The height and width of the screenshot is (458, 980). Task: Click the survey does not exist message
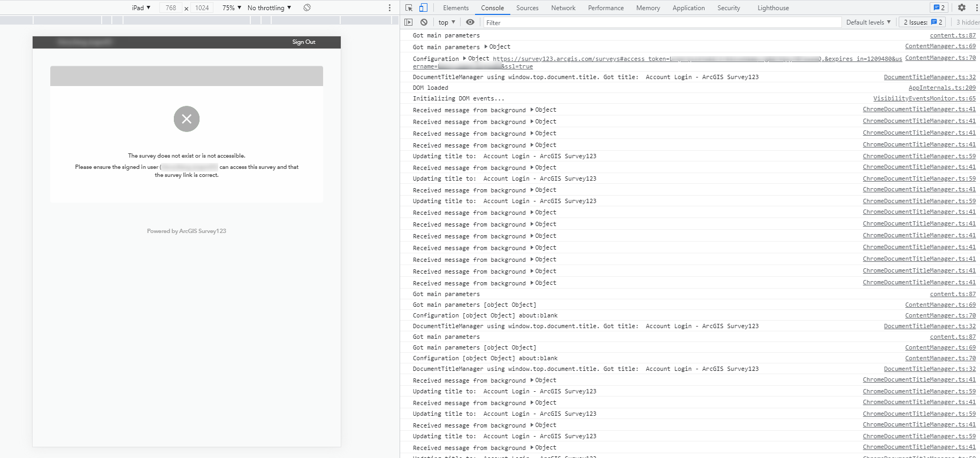point(187,156)
